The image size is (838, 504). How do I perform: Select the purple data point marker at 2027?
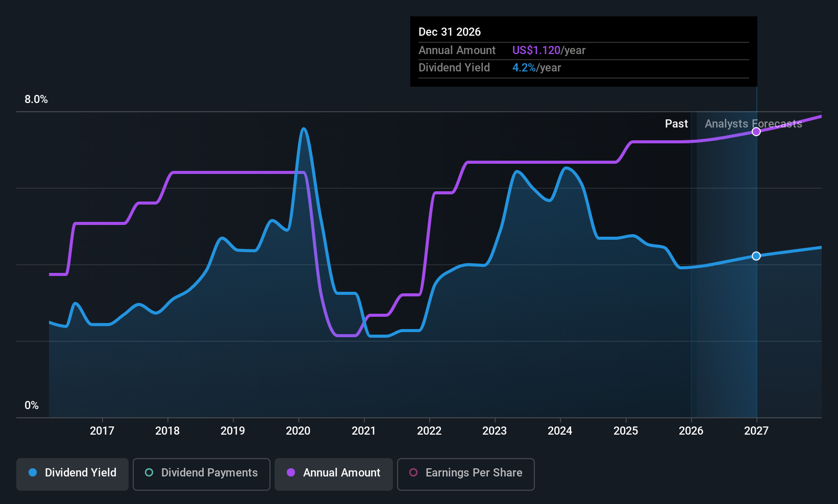[756, 132]
